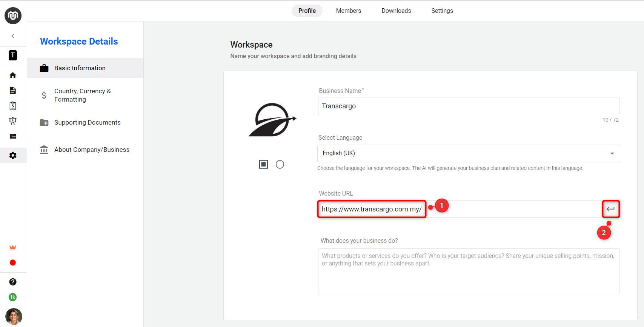
Task: Click the 10 / 72 character counter
Action: [610, 120]
